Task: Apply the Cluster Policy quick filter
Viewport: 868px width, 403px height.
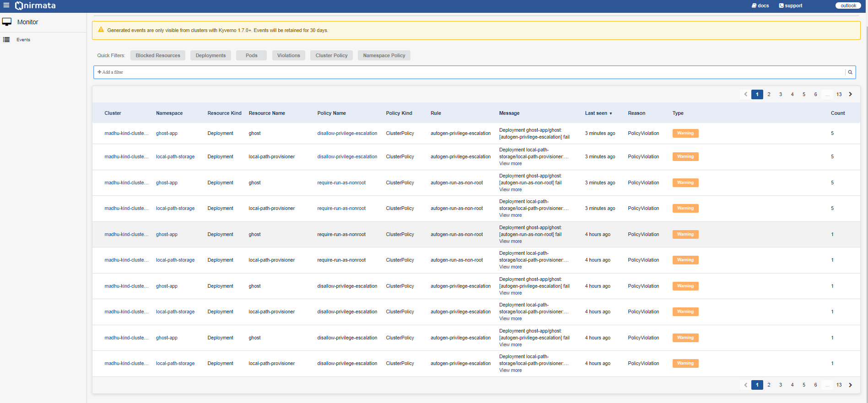Action: (x=331, y=55)
